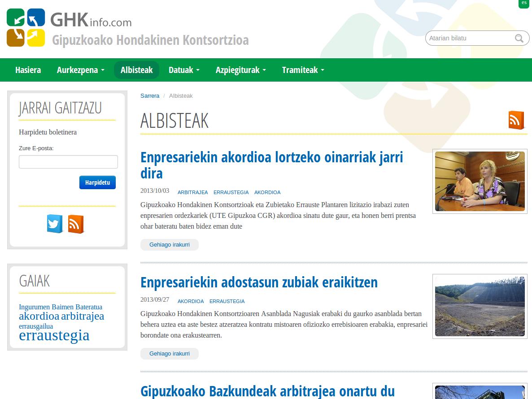
Task: Click the RSS icon beside Albisteak heading
Action: point(516,120)
